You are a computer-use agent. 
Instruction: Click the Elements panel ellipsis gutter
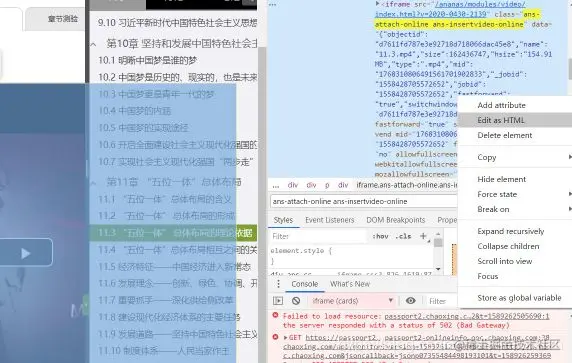(x=273, y=5)
